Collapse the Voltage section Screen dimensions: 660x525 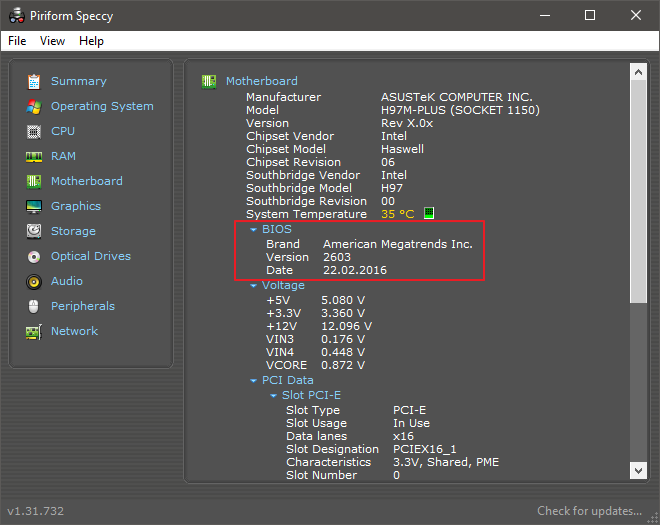pos(253,286)
